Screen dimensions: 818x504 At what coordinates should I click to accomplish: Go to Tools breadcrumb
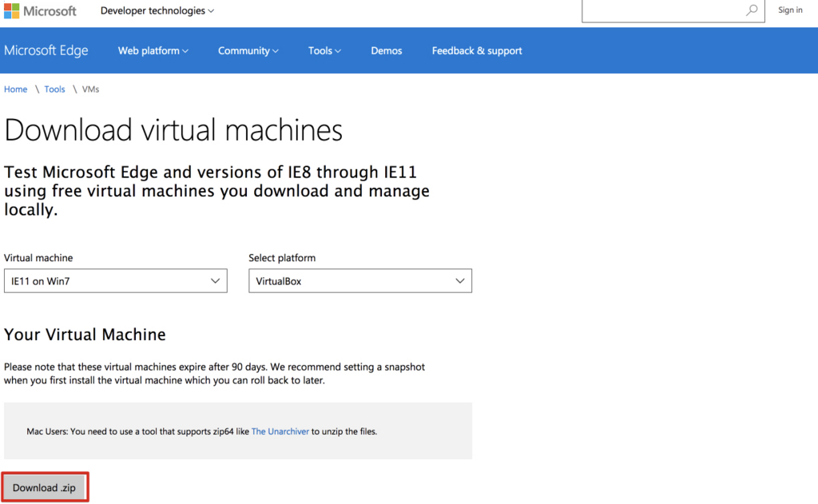[x=55, y=89]
